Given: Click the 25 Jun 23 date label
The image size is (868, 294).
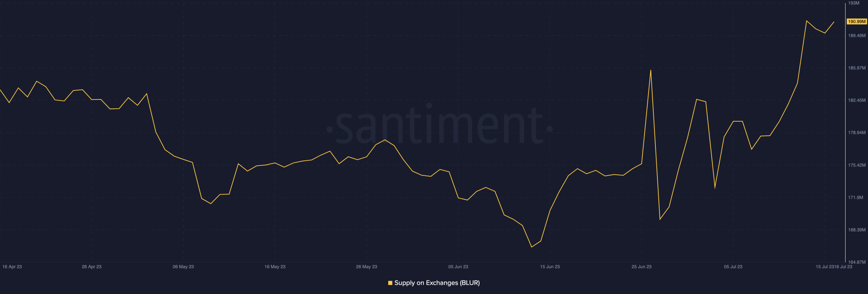Looking at the screenshot, I should [x=642, y=267].
